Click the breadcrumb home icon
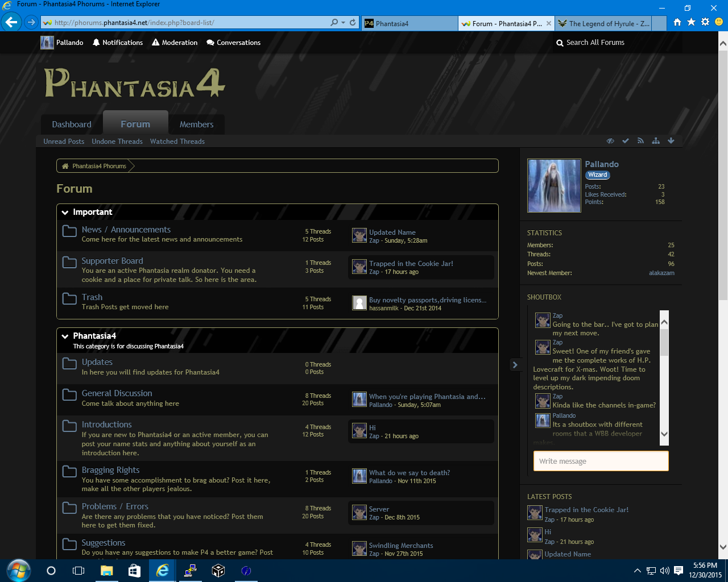Image resolution: width=728 pixels, height=582 pixels. tap(65, 166)
